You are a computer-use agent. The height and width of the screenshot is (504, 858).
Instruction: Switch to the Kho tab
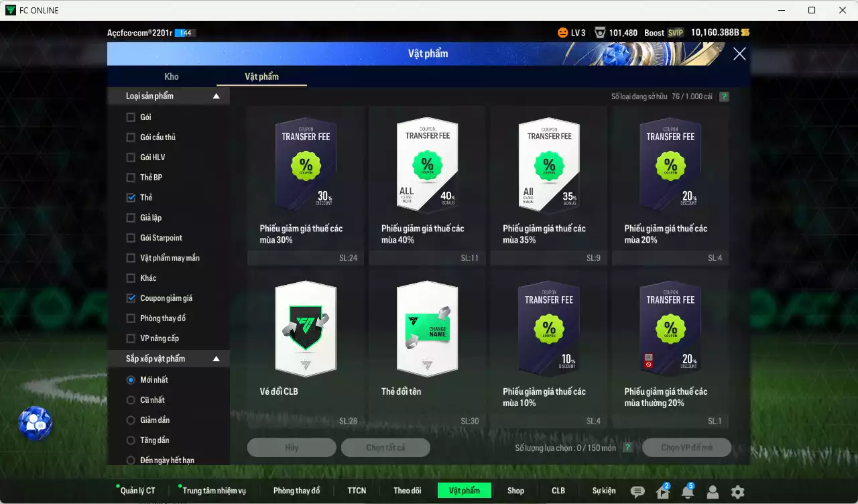pyautogui.click(x=172, y=76)
